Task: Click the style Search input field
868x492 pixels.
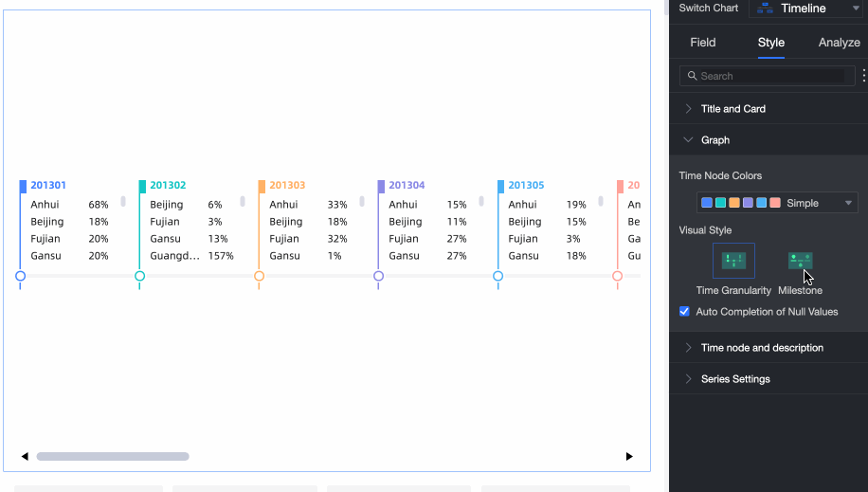Action: (x=769, y=76)
